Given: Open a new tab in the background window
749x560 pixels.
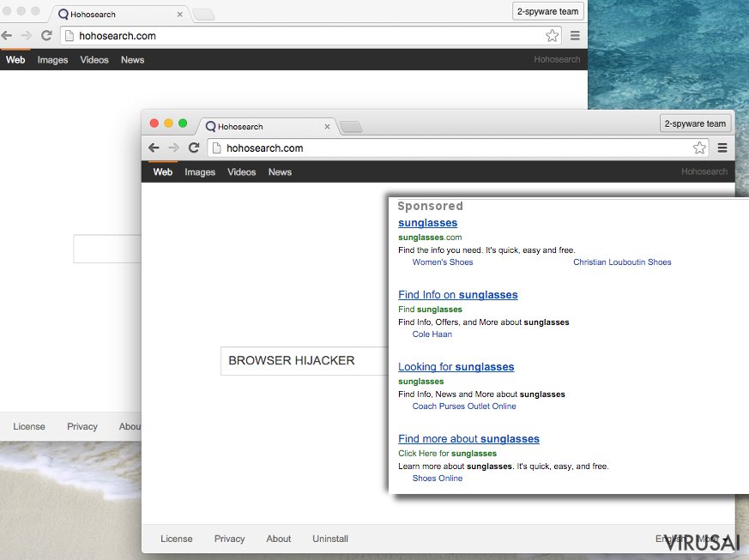Looking at the screenshot, I should [204, 15].
